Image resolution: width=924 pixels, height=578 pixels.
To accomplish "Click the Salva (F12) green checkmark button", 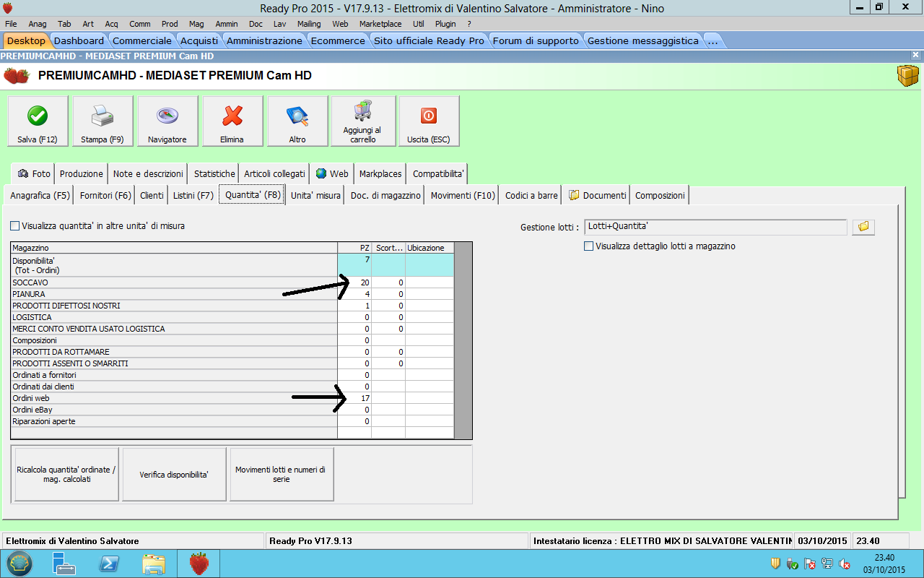I will [38, 121].
